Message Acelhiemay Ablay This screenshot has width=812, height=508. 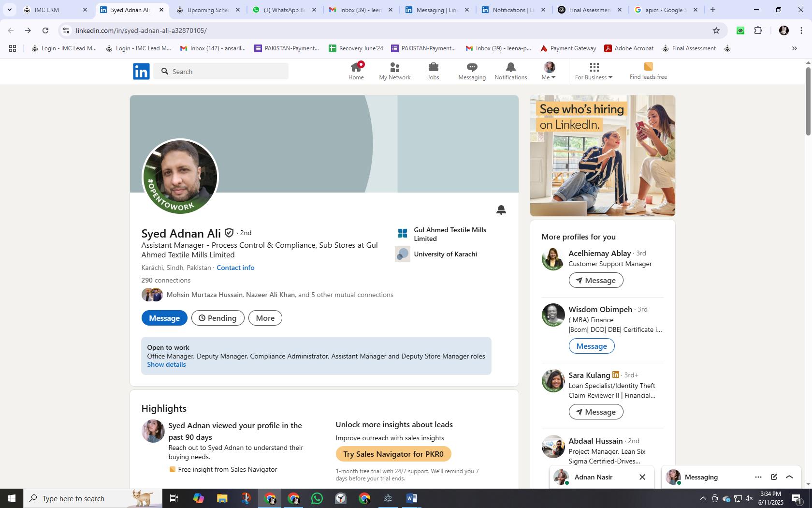pyautogui.click(x=596, y=280)
